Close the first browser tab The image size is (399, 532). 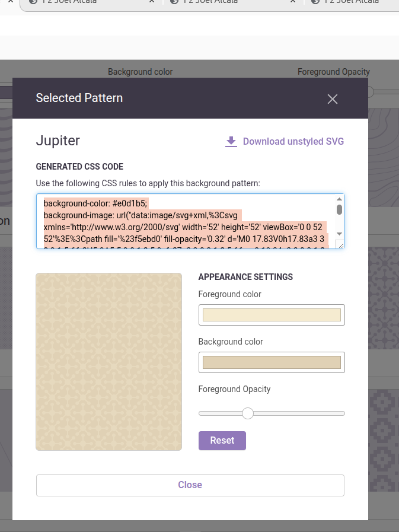pos(9,2)
